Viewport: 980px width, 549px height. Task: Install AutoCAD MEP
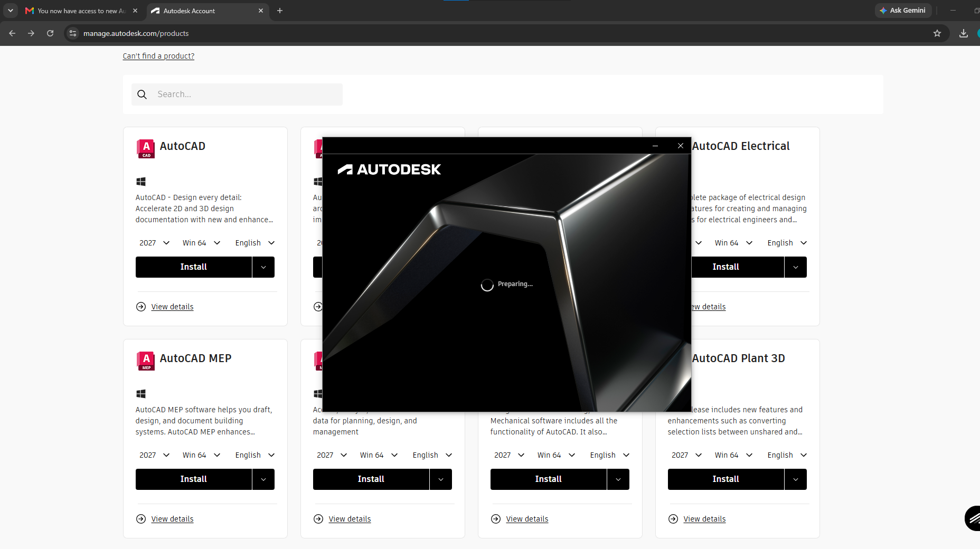coord(194,479)
